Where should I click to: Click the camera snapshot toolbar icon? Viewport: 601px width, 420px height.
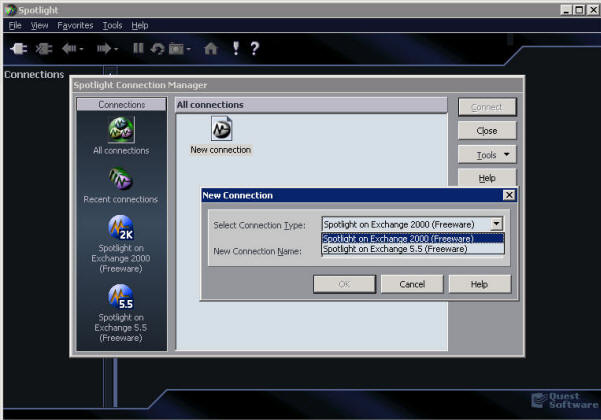pyautogui.click(x=176, y=49)
